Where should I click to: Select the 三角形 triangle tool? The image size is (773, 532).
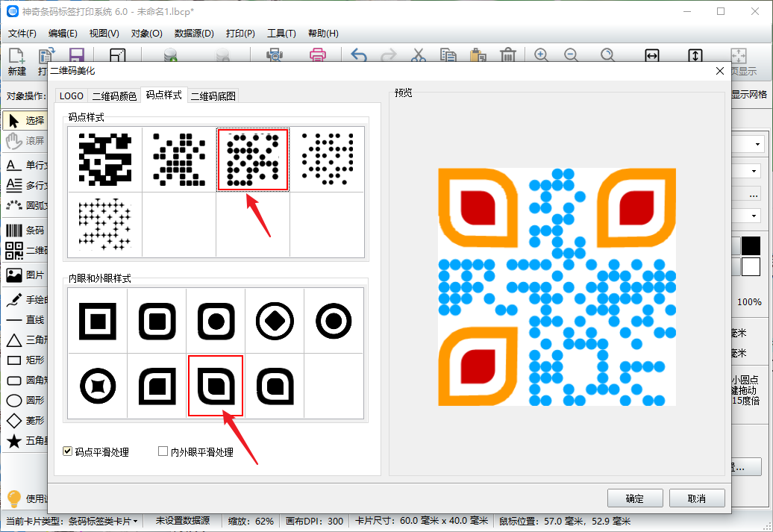coord(26,339)
